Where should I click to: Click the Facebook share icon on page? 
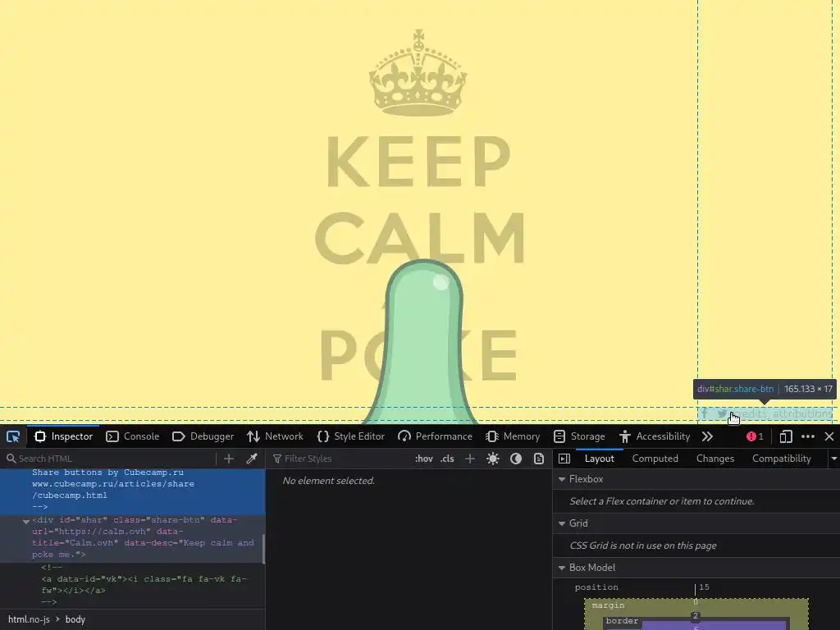pos(705,413)
